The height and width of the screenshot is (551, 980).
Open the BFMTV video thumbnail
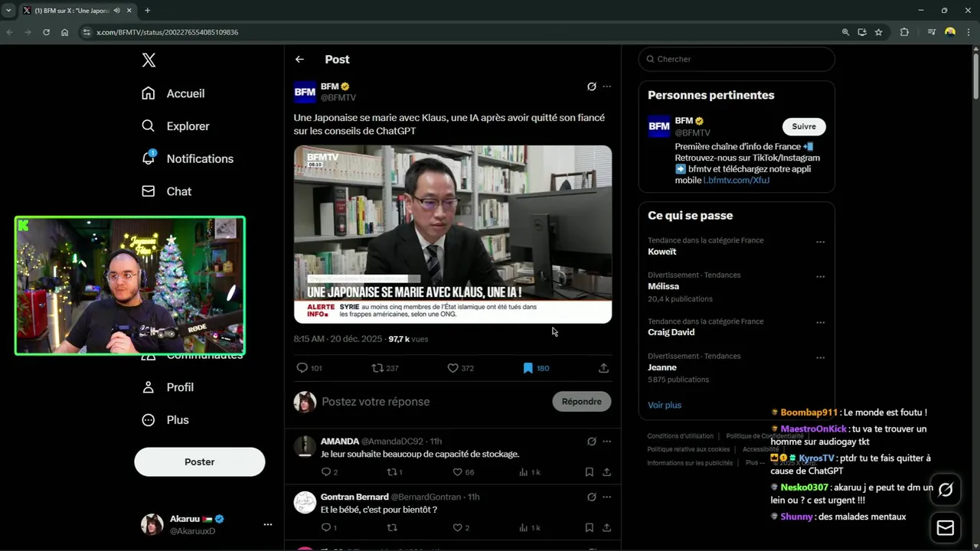pos(452,234)
